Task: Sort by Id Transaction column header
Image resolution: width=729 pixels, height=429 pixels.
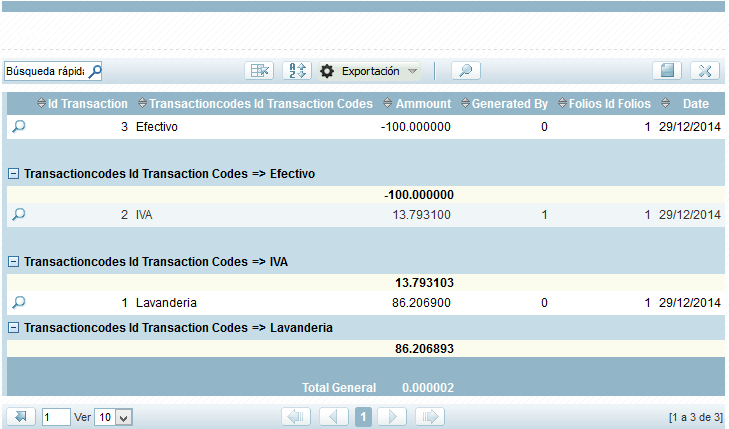Action: click(87, 104)
